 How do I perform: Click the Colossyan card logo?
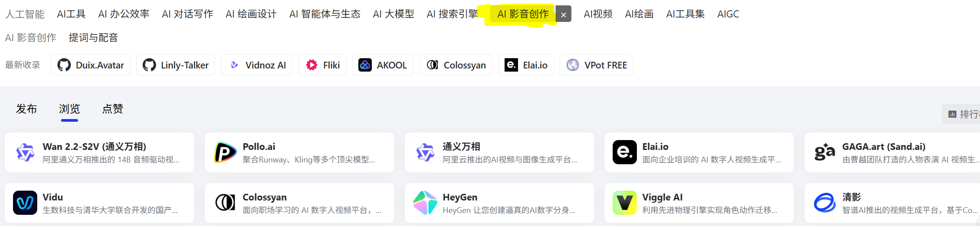(x=225, y=203)
